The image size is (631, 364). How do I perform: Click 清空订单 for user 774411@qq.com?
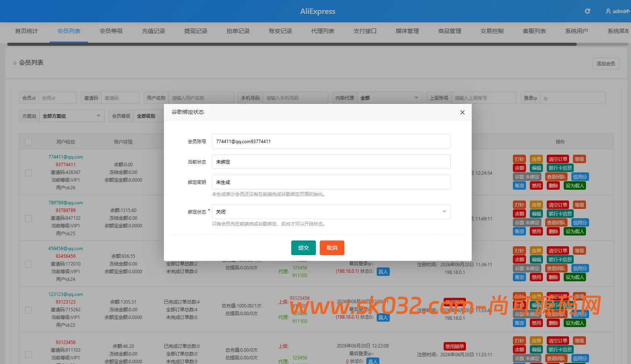tap(558, 159)
